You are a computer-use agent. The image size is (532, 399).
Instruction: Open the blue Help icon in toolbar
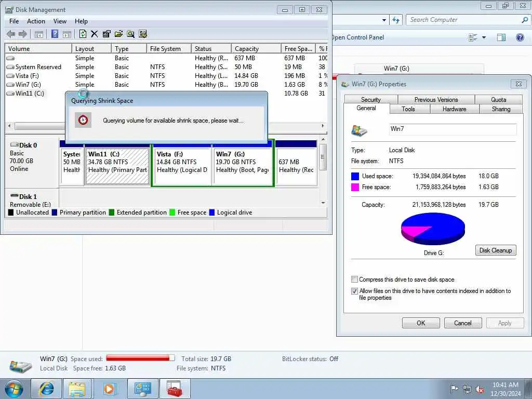pyautogui.click(x=55, y=34)
